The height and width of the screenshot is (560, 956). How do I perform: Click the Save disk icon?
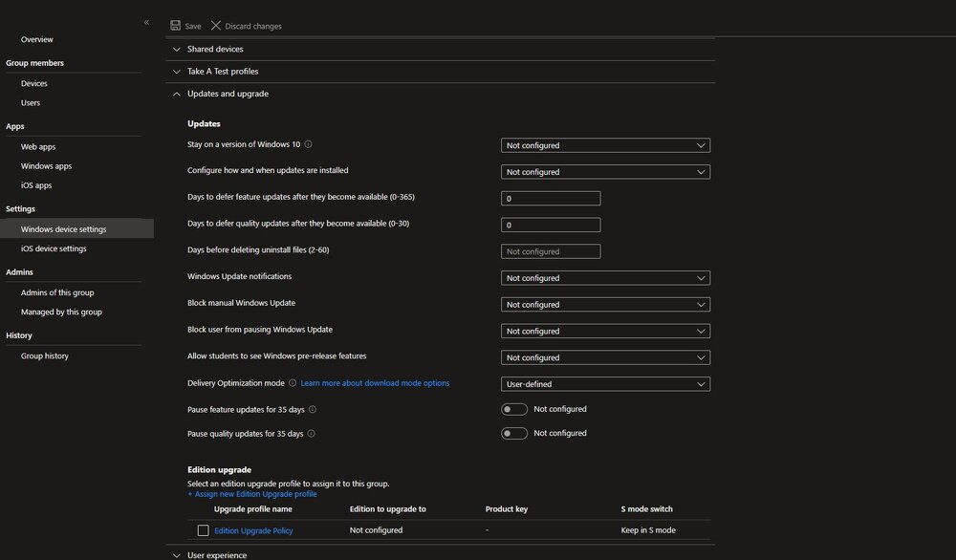click(176, 25)
